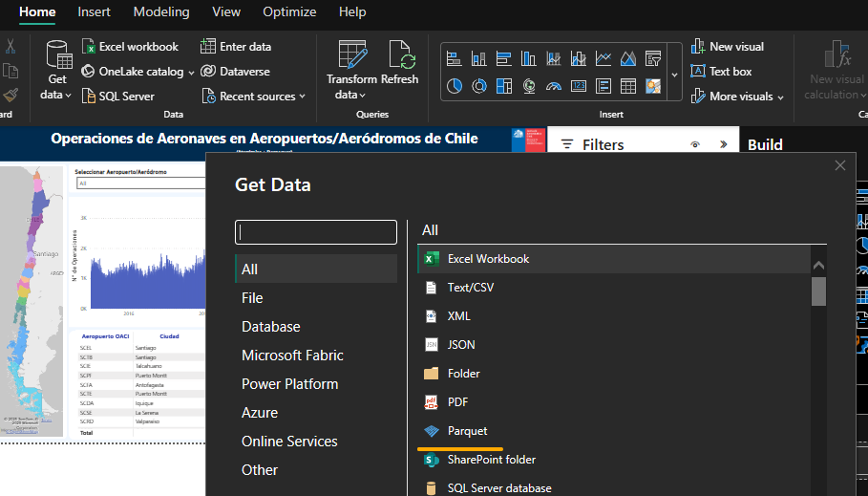The width and height of the screenshot is (868, 496).
Task: Insert an area chart visual
Action: click(628, 58)
